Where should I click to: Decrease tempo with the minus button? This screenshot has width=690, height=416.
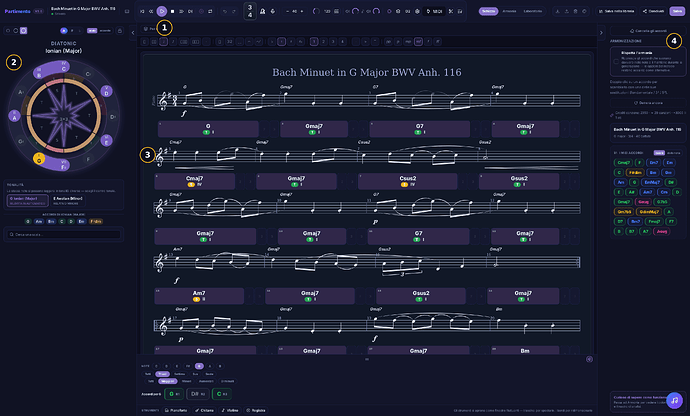point(287,11)
